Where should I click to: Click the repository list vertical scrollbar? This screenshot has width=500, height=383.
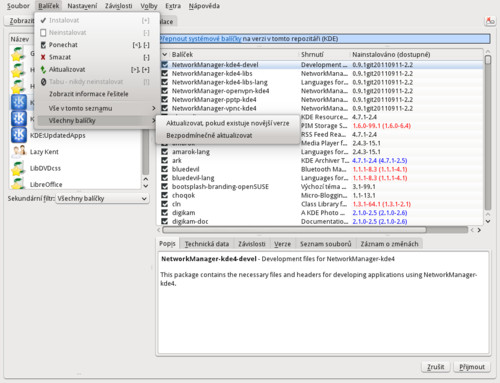point(146,152)
